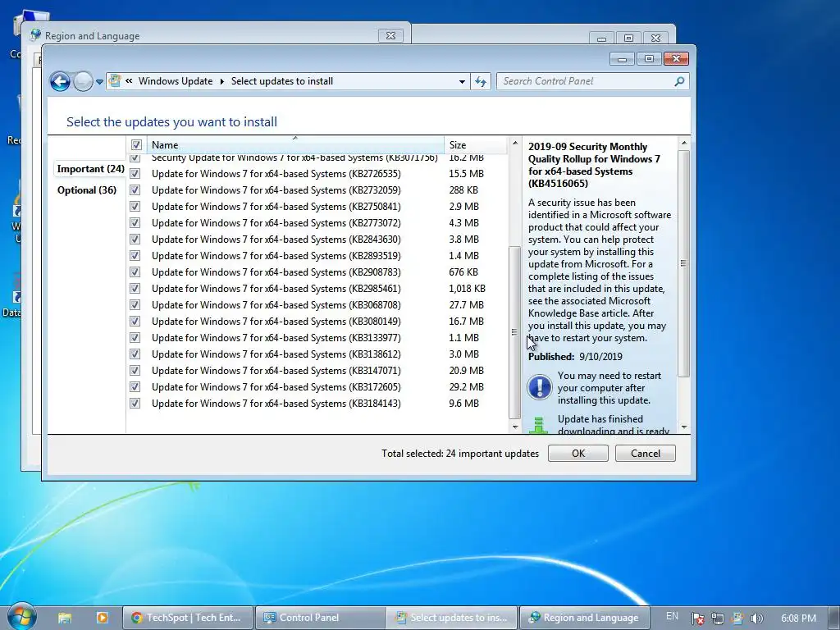Uncheck update KB2773072
This screenshot has height=630, width=840.
pos(135,223)
